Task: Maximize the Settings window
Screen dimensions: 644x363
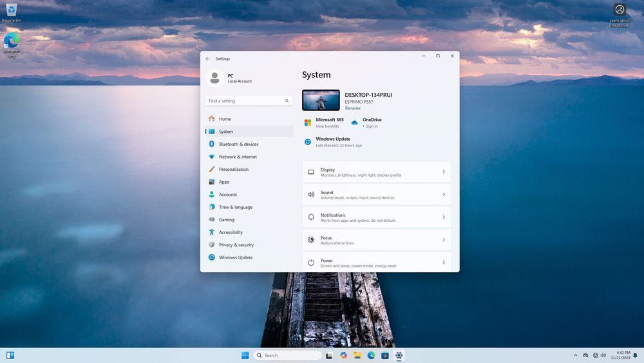Action: click(x=438, y=56)
